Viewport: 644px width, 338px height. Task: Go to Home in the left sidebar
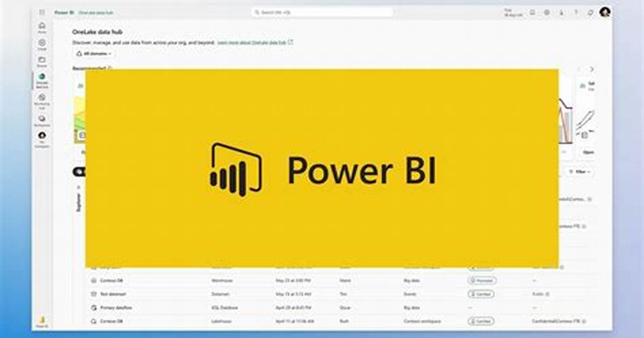click(x=42, y=27)
